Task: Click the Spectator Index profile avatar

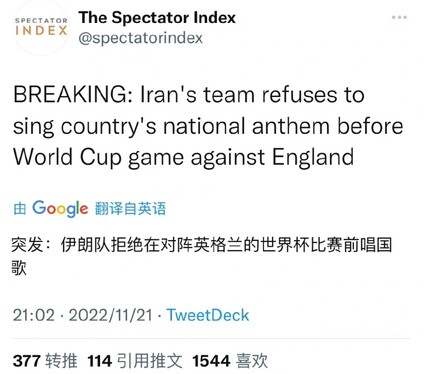Action: [x=41, y=27]
